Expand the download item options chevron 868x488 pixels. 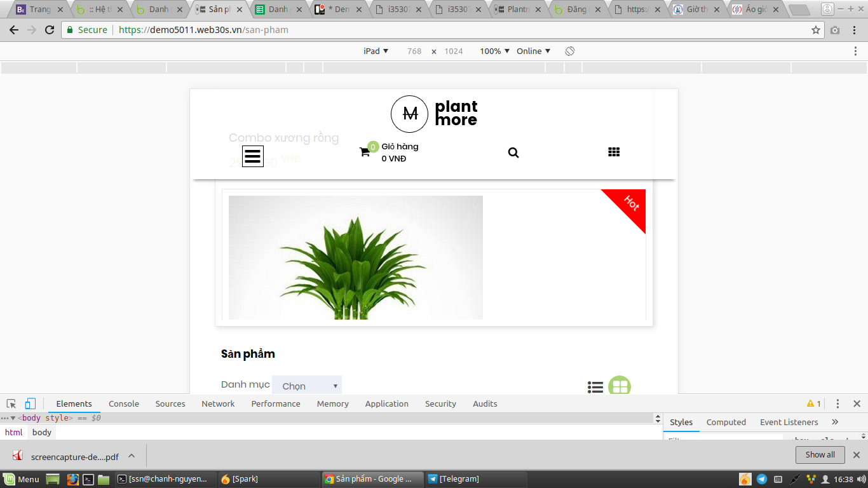pos(132,456)
